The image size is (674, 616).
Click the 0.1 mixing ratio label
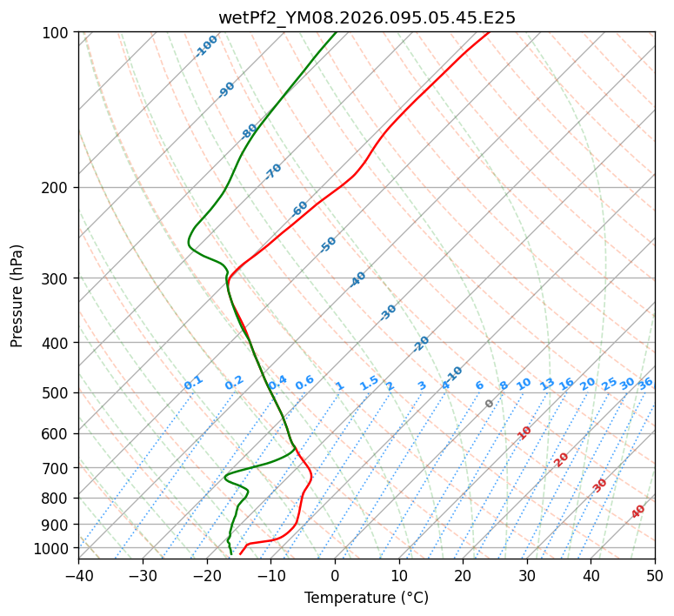(x=193, y=382)
